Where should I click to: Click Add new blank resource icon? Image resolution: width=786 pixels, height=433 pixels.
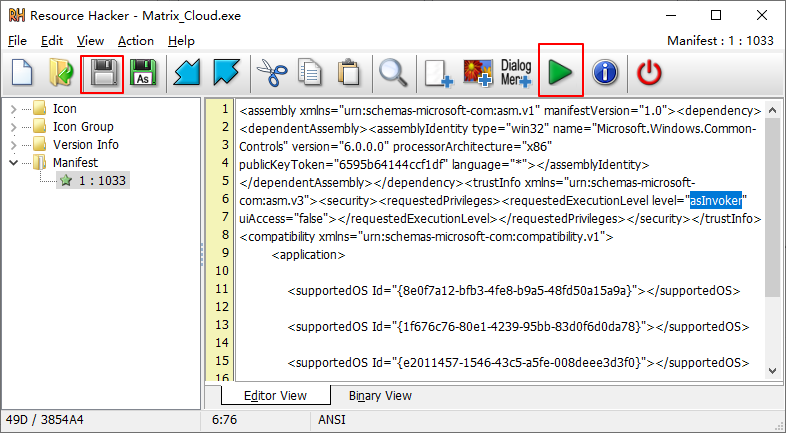(x=438, y=73)
